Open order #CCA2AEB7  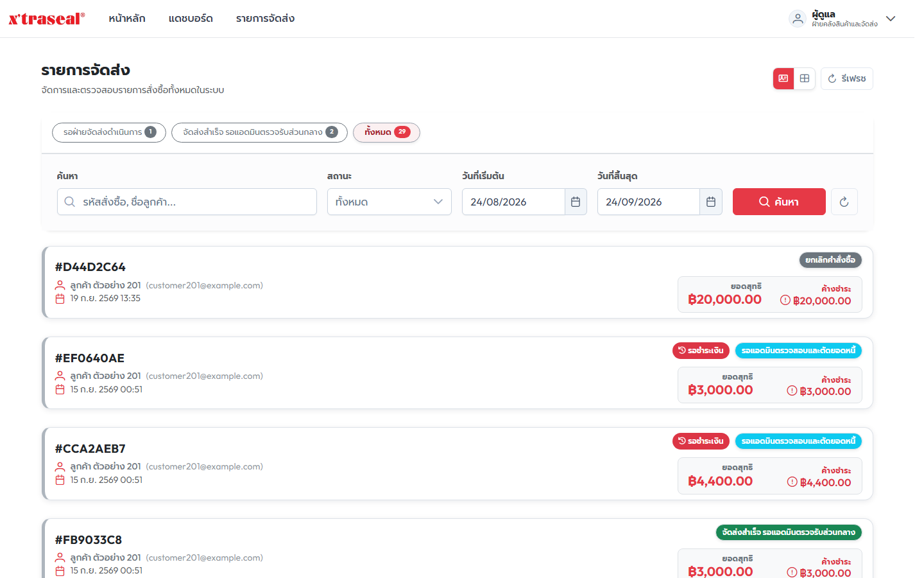(x=90, y=448)
